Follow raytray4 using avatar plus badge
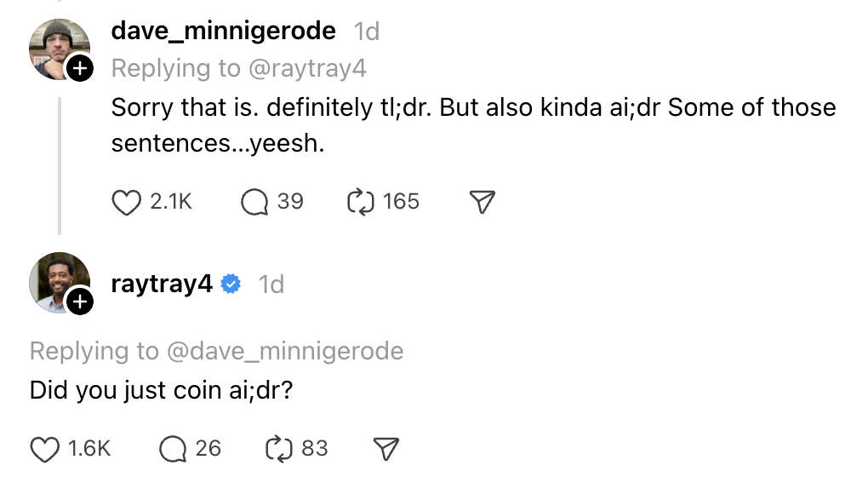 tap(79, 300)
